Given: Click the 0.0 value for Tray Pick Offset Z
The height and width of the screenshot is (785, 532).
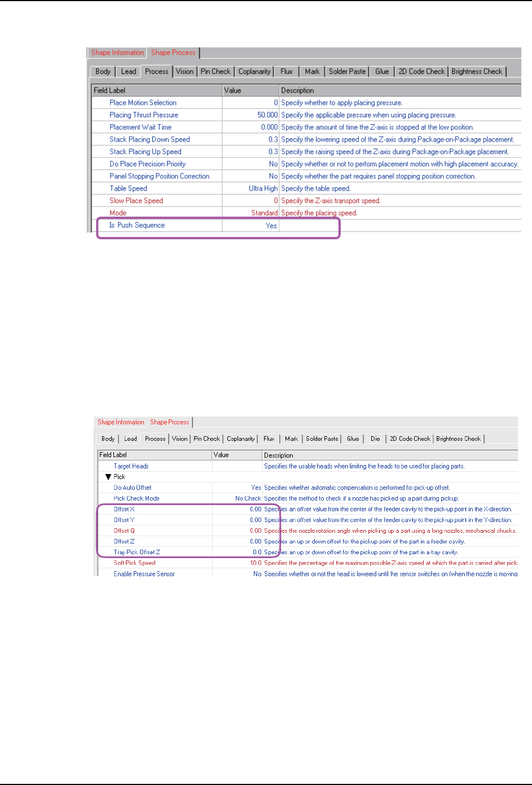Looking at the screenshot, I should click(257, 552).
